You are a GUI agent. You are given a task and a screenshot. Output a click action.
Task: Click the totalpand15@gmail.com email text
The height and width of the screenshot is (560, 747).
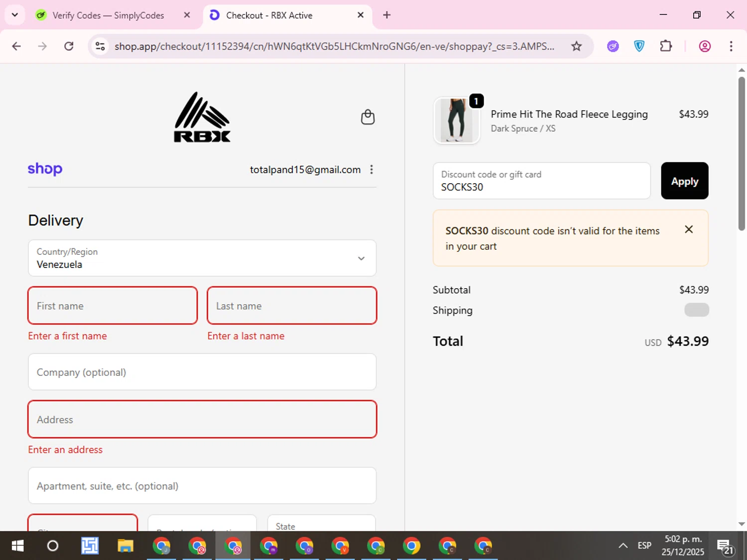pyautogui.click(x=305, y=170)
